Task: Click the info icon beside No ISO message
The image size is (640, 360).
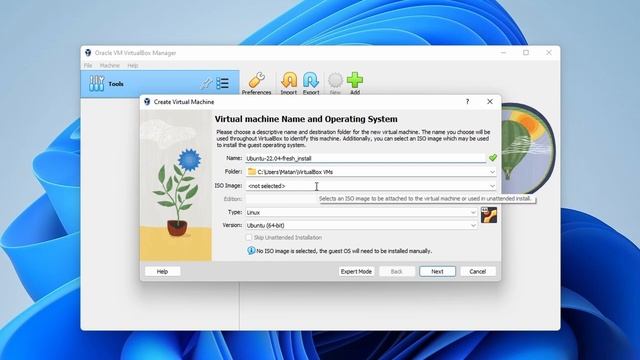Action: pos(251,251)
